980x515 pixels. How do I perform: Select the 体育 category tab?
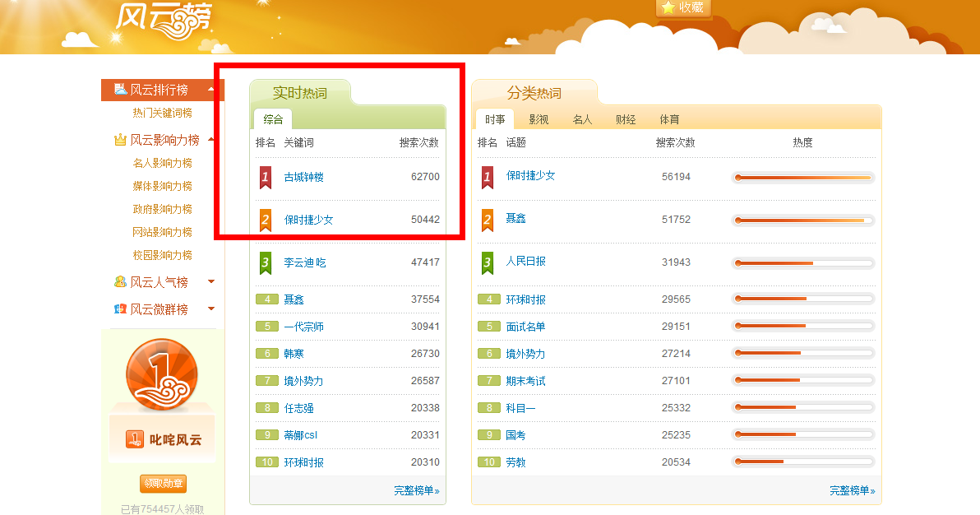click(x=669, y=119)
